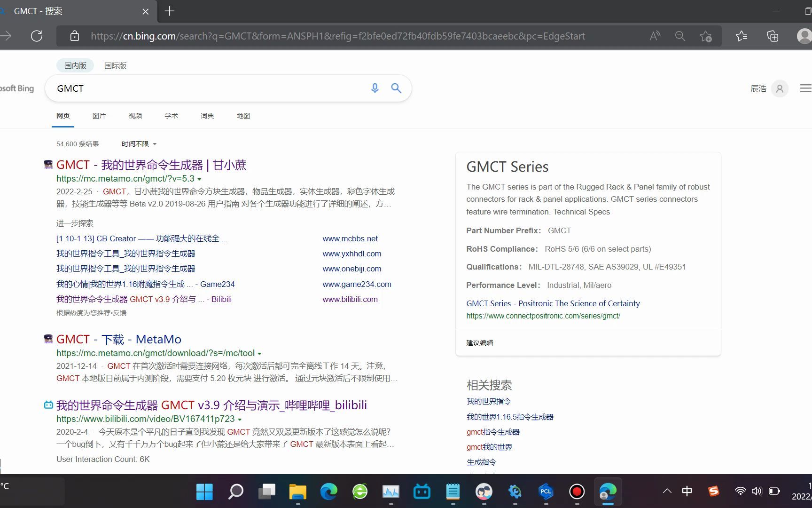This screenshot has height=508, width=812.
Task: Click the 建议编辑 link in info card
Action: coord(480,342)
